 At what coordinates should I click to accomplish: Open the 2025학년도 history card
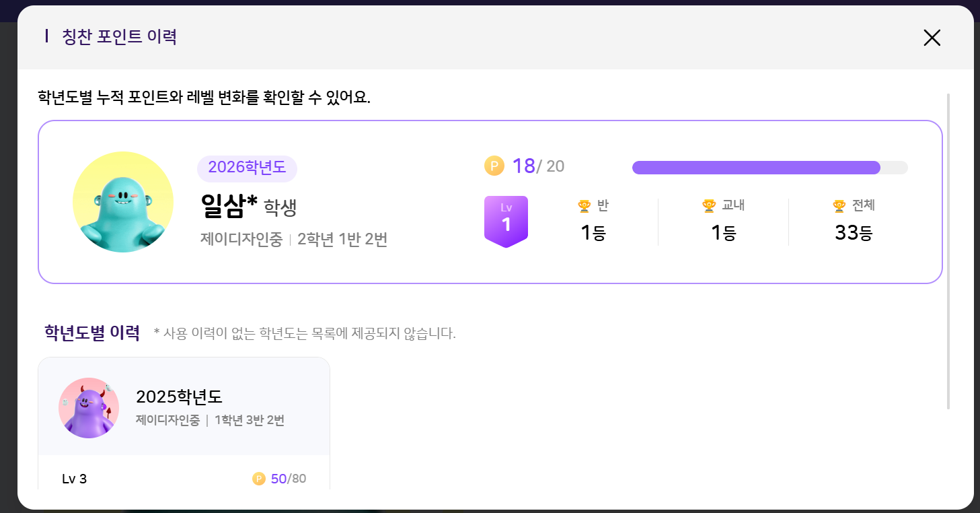click(184, 407)
